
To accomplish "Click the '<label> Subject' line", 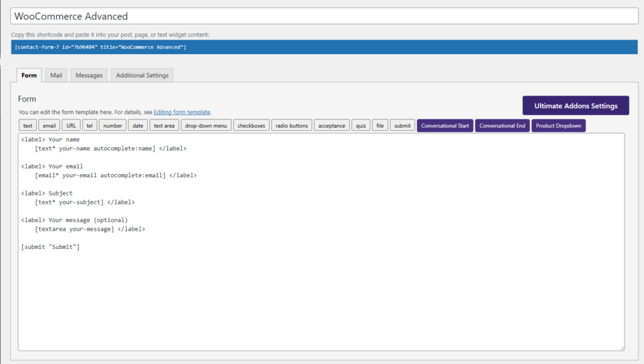I will click(47, 193).
